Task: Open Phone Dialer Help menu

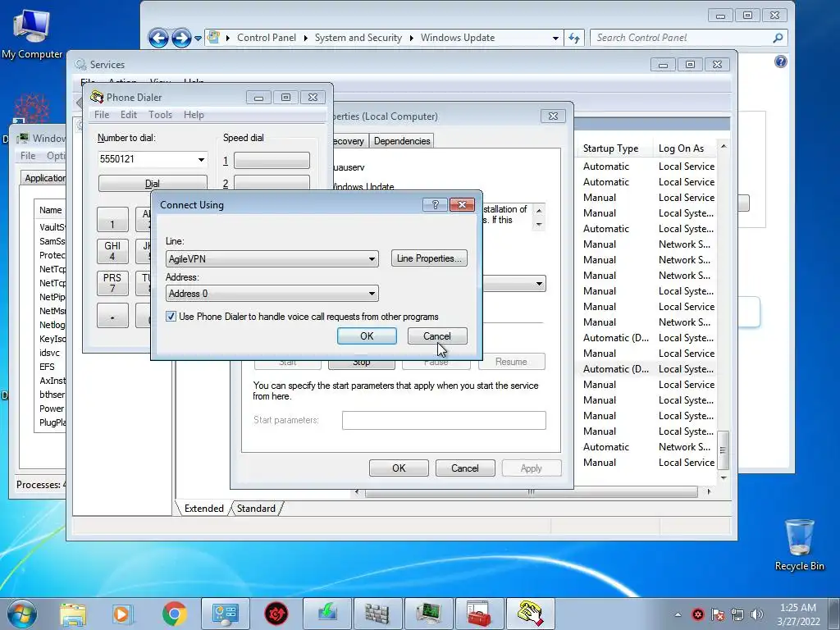Action: click(194, 115)
